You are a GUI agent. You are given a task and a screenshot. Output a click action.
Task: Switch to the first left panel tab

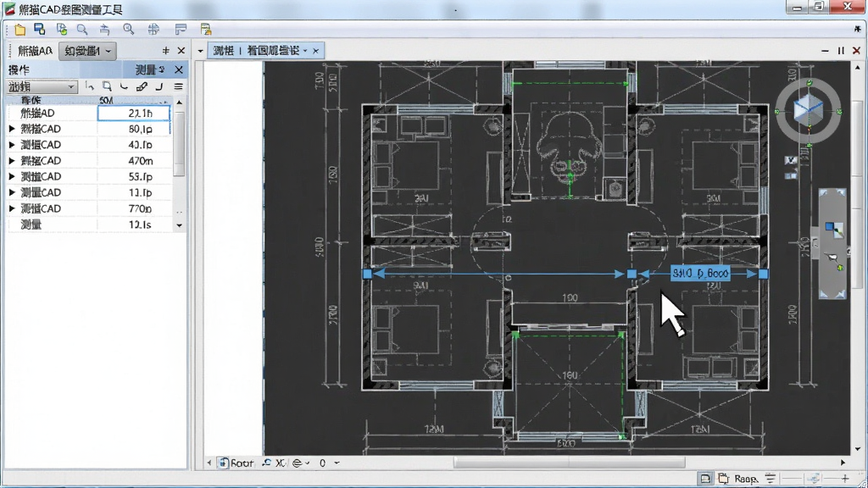tap(34, 51)
